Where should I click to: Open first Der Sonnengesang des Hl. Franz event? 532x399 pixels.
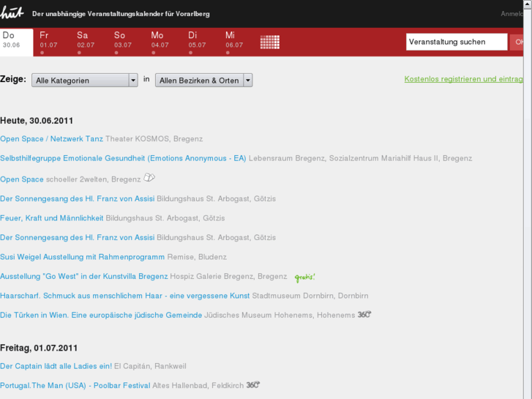click(x=78, y=198)
